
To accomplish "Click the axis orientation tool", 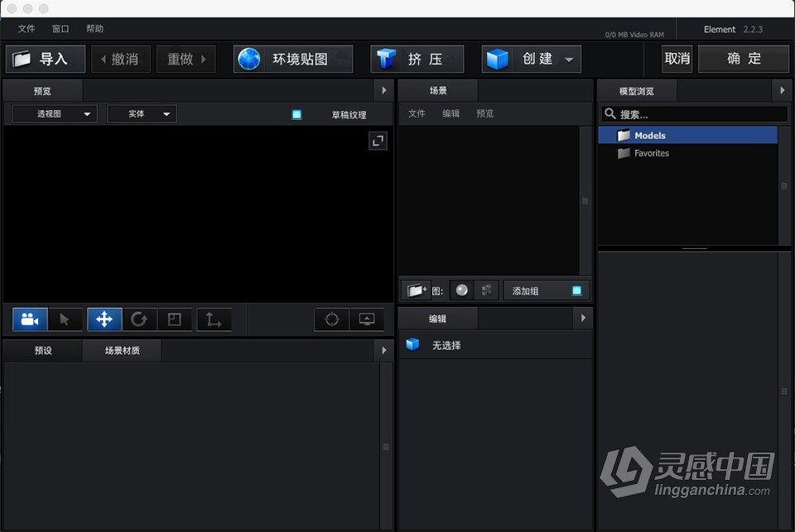I will [x=214, y=319].
